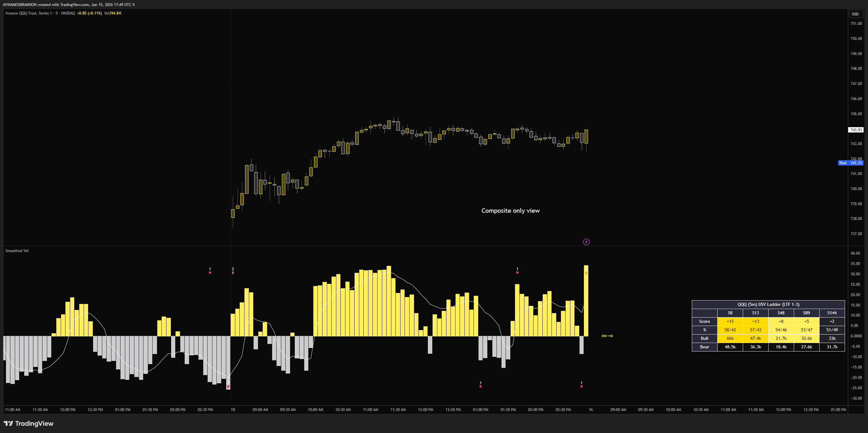
Task: Click the 40.00 indicator scale label
Action: pyautogui.click(x=855, y=253)
